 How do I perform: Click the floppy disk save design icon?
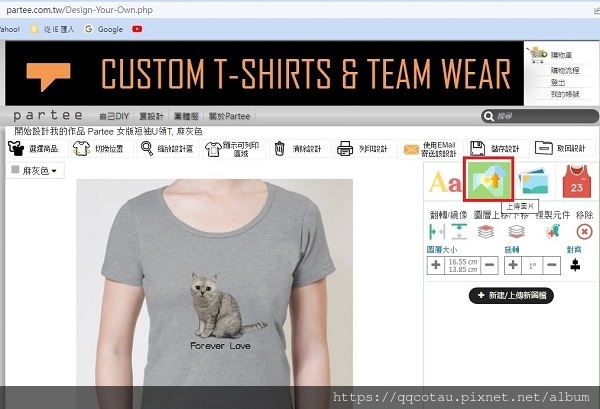(477, 148)
